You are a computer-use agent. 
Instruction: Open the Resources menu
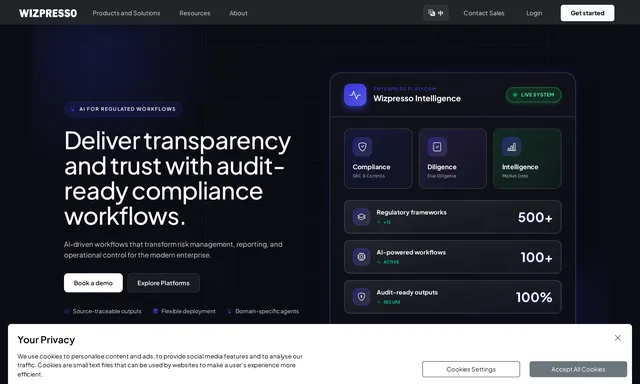195,13
